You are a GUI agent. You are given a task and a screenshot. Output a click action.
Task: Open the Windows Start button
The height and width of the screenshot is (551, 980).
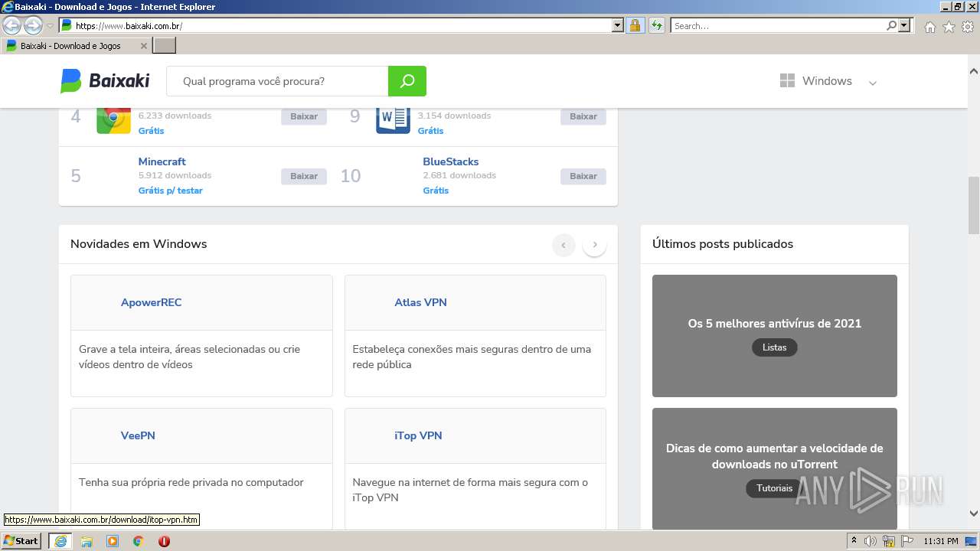[x=21, y=541]
